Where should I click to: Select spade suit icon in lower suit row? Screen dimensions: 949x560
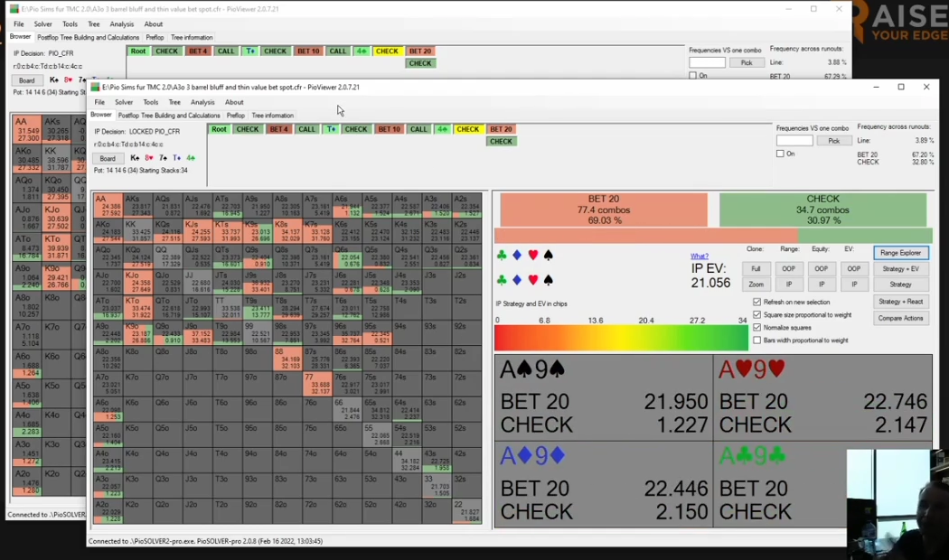pyautogui.click(x=549, y=280)
